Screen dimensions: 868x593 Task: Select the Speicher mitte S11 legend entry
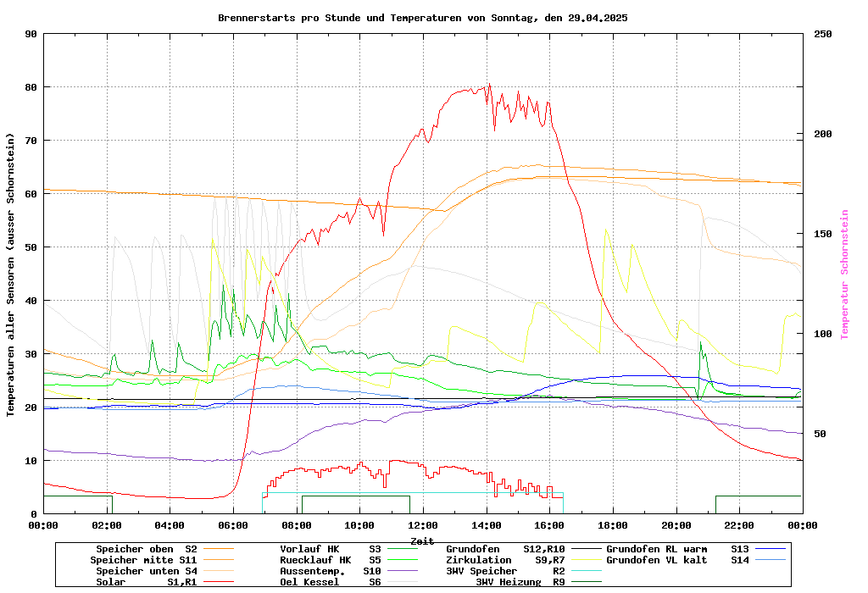pyautogui.click(x=143, y=560)
